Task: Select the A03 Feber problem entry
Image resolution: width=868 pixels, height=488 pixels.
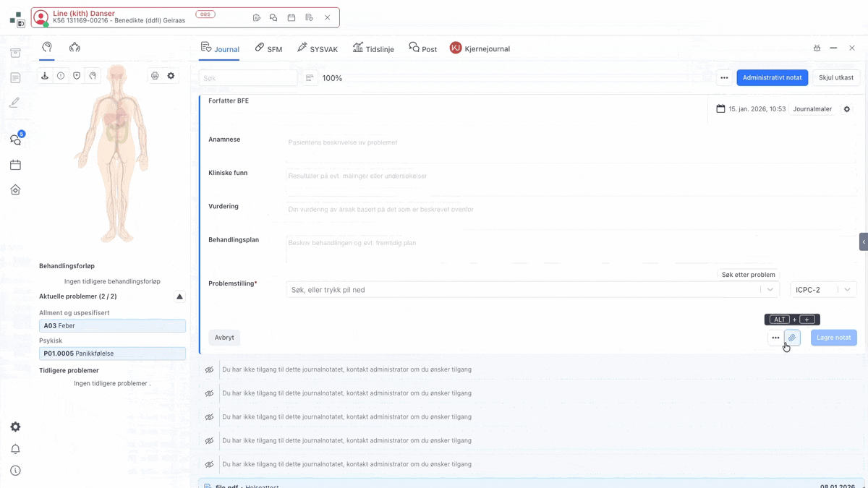Action: (x=112, y=326)
